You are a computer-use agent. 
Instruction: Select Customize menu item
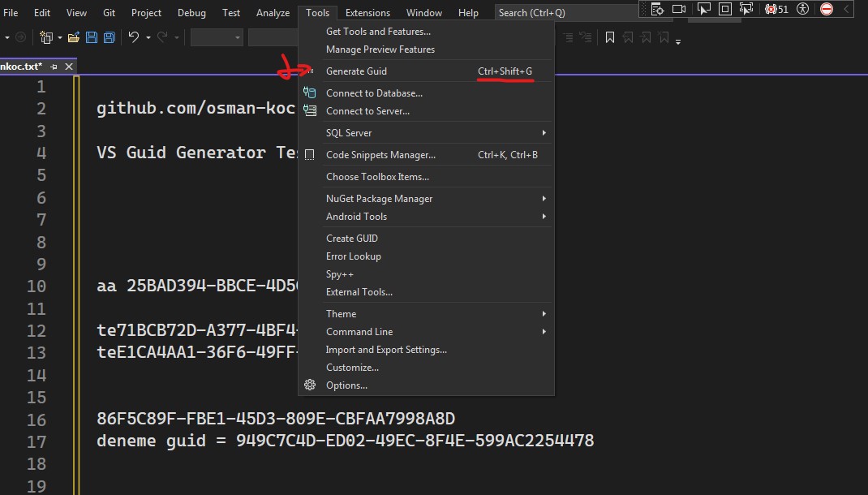426,367
